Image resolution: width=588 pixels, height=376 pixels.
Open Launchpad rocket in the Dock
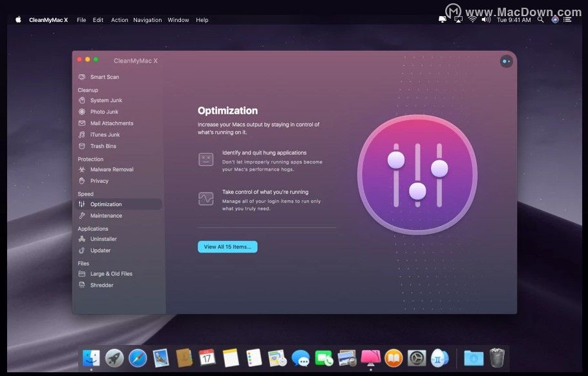[x=114, y=358]
